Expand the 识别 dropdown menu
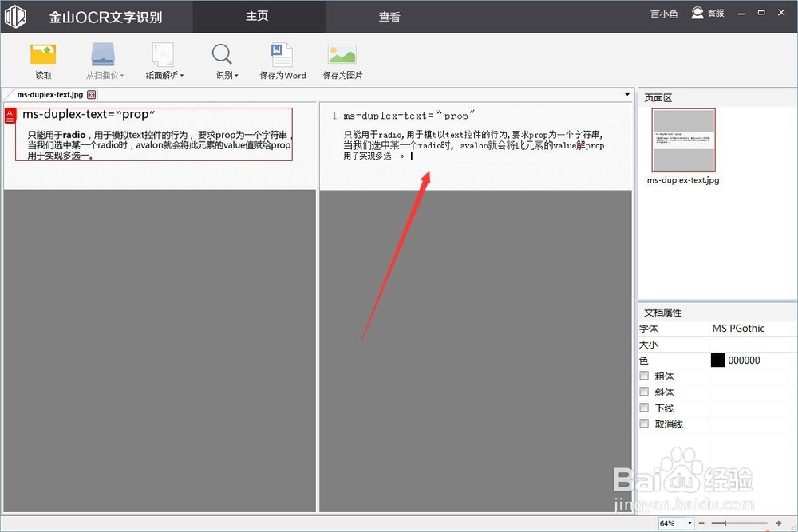The width and height of the screenshot is (798, 532). click(x=235, y=76)
